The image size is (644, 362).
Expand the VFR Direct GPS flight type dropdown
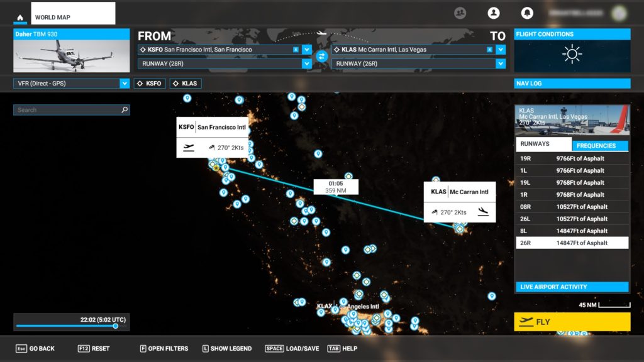(x=125, y=84)
